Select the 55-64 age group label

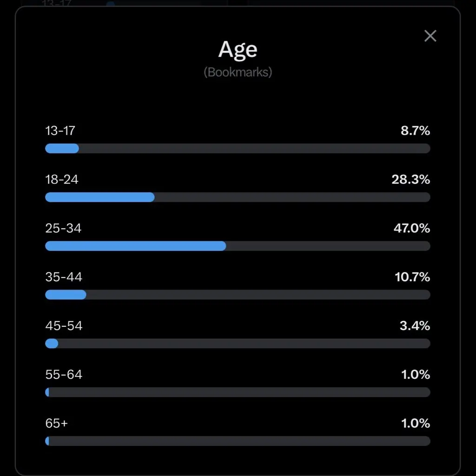click(x=64, y=375)
